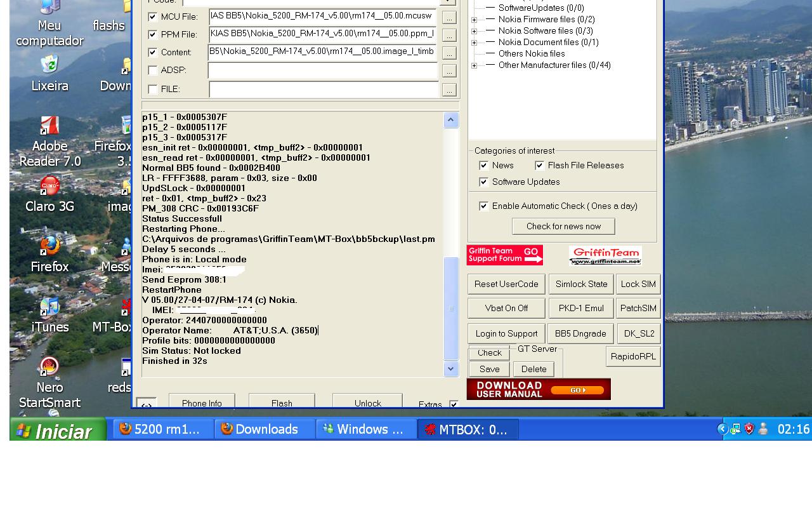Toggle the Extras checkbox

(x=454, y=404)
